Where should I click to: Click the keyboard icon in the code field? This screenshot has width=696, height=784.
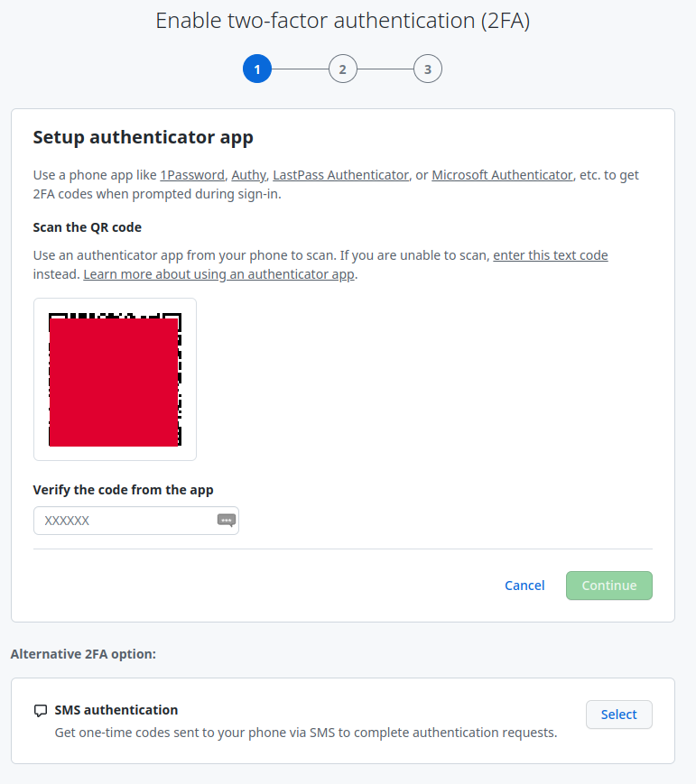click(226, 521)
